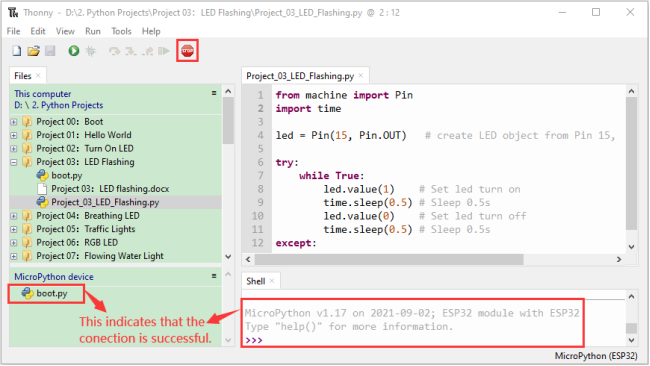Screen dimensions: 650x366
Task: Click the editor horizontal scrollbar thumb
Action: pos(389,259)
